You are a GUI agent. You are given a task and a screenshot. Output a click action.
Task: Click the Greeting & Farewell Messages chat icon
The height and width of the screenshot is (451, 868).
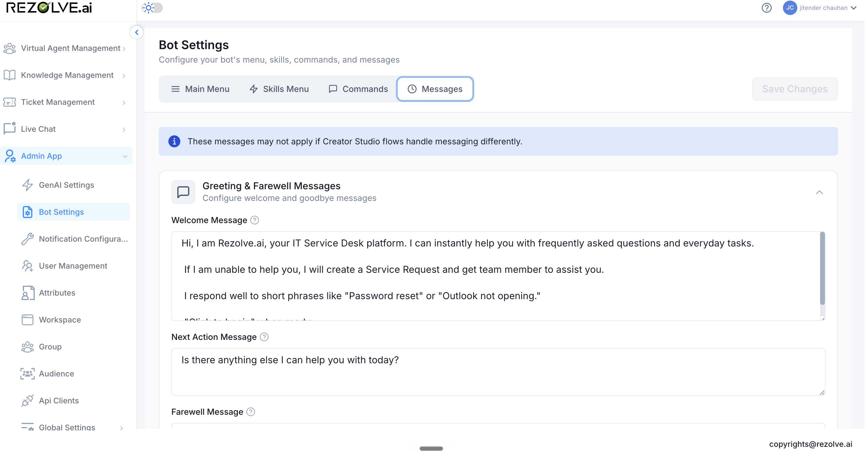point(183,192)
